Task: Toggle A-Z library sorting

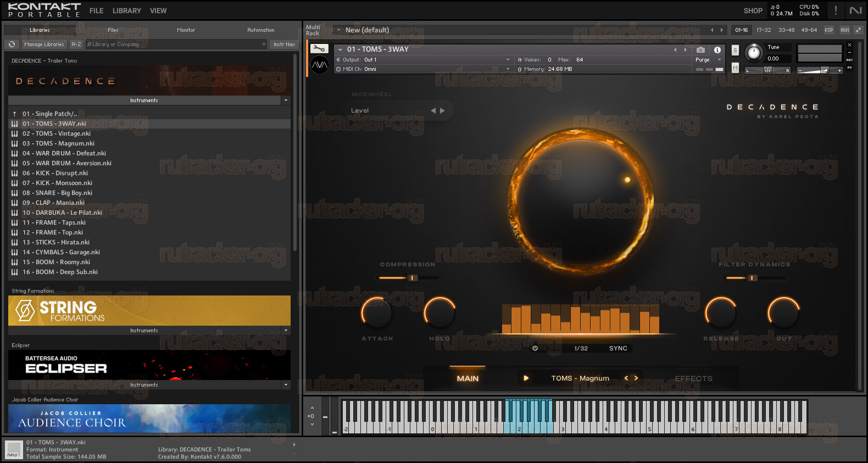Action: coord(76,44)
